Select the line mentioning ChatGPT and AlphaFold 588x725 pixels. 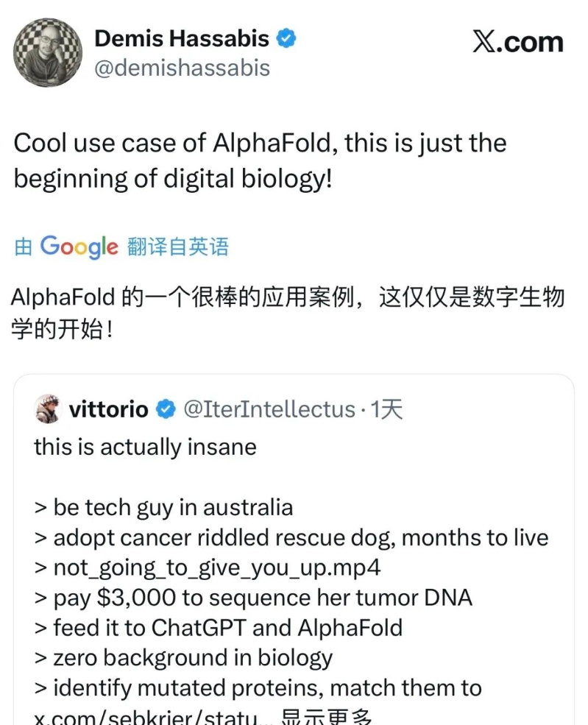219,628
